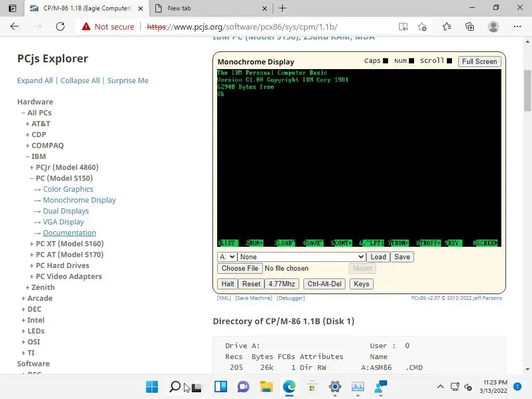Open Edge settings and more menu
The width and height of the screenshot is (532, 399).
click(x=517, y=26)
